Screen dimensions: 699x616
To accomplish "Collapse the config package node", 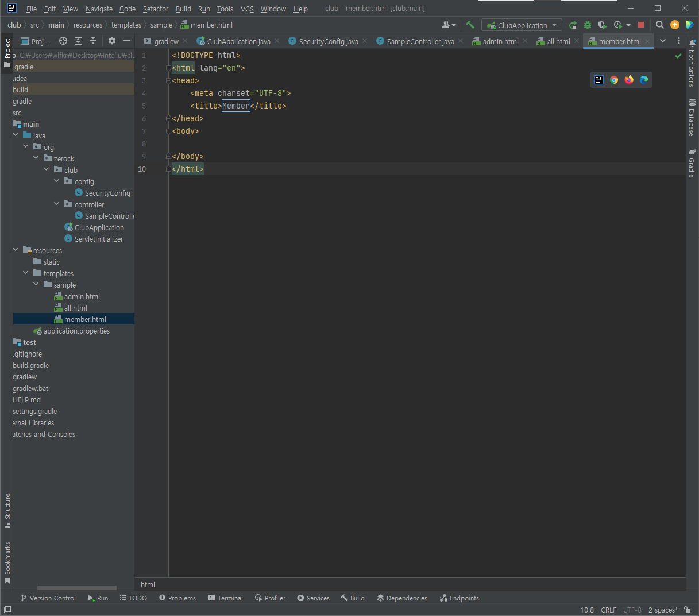I will click(57, 181).
